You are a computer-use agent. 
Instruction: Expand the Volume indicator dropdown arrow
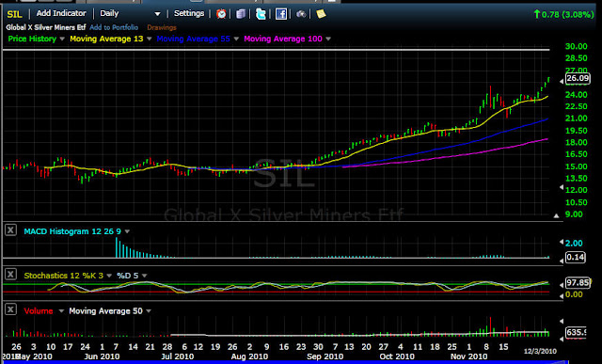coord(60,311)
